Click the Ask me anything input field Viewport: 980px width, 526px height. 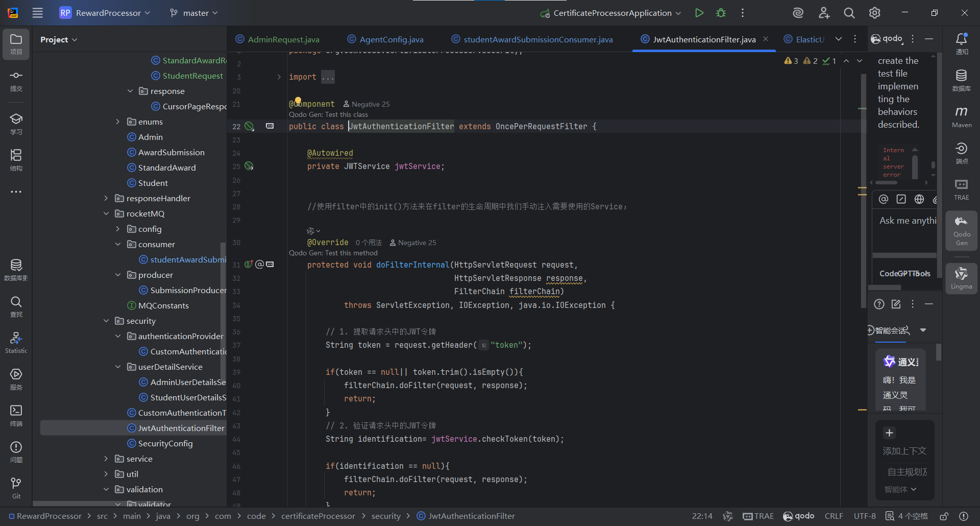pos(906,221)
